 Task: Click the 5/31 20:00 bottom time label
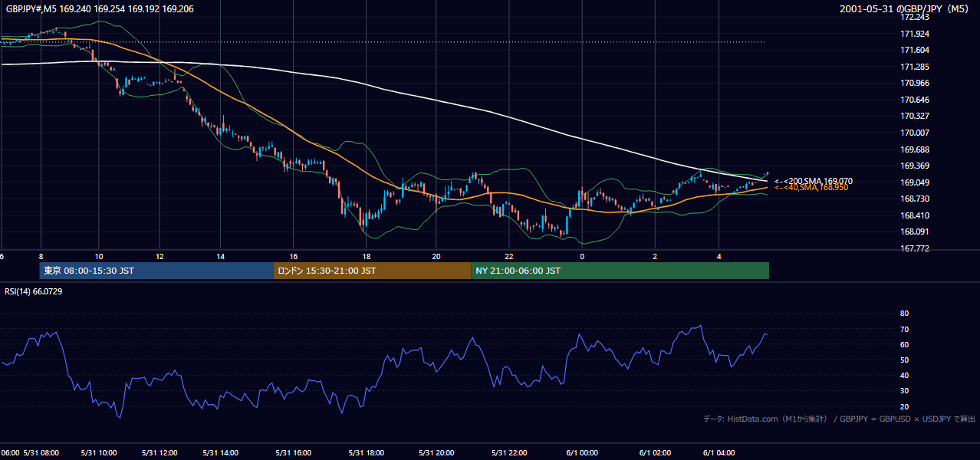[437, 453]
